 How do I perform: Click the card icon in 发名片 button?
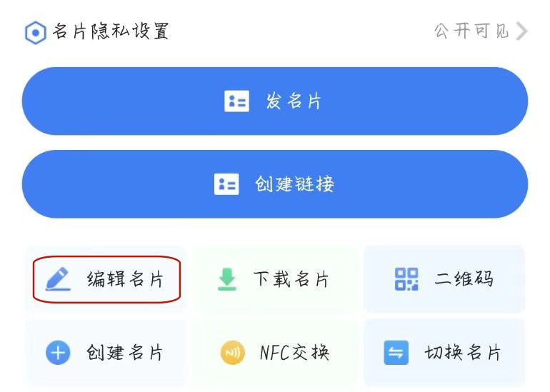click(x=236, y=101)
